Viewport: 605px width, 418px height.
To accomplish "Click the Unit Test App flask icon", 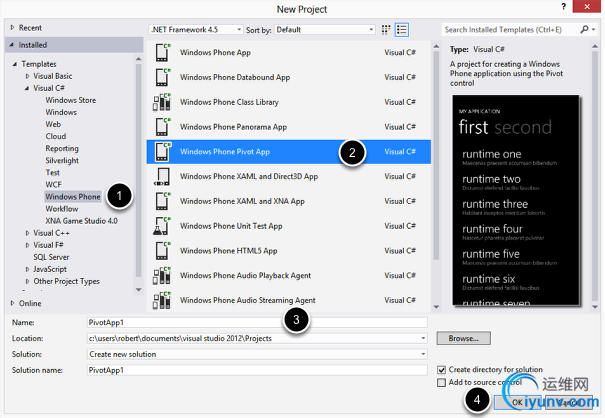I will [162, 226].
